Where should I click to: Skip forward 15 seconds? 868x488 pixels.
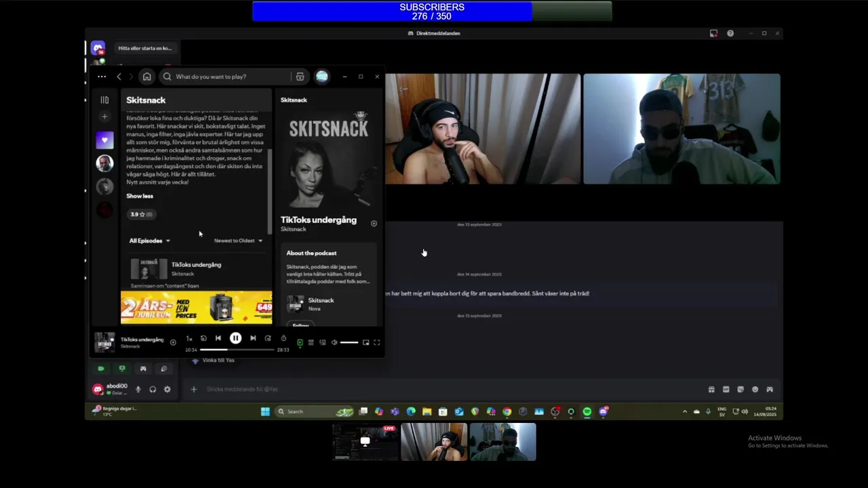point(268,338)
